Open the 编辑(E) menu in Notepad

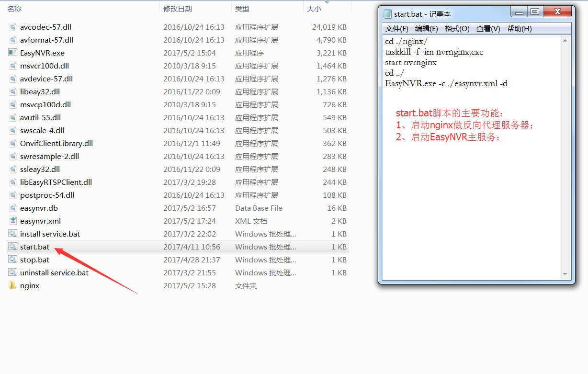(426, 29)
